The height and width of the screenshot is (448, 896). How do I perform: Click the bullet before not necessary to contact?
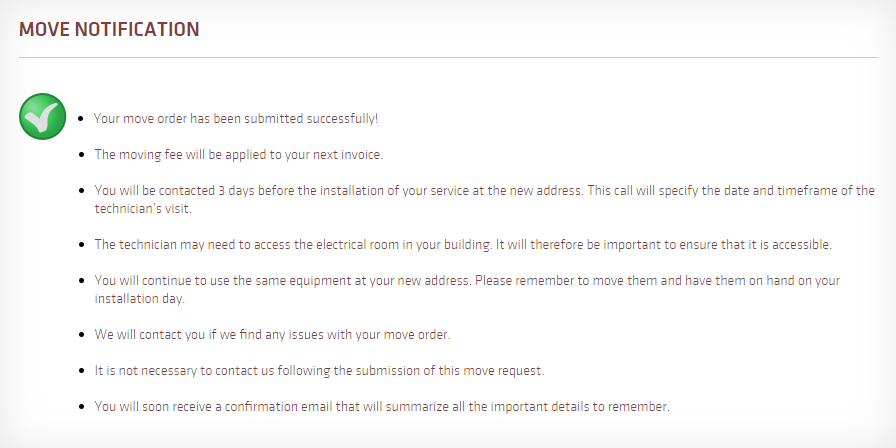(82, 371)
